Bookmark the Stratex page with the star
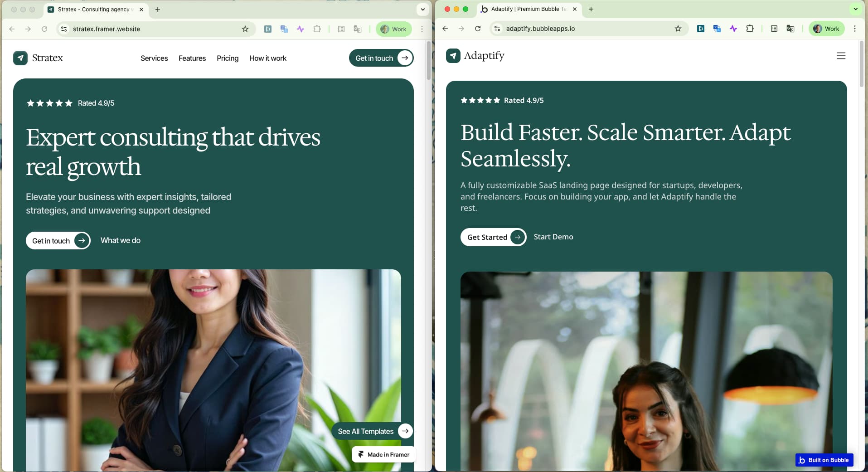Image resolution: width=868 pixels, height=472 pixels. click(x=245, y=29)
